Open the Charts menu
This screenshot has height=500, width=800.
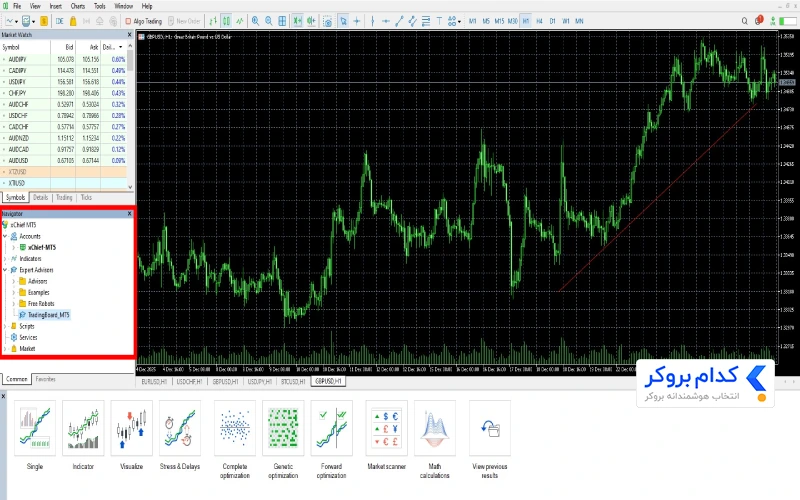point(78,6)
